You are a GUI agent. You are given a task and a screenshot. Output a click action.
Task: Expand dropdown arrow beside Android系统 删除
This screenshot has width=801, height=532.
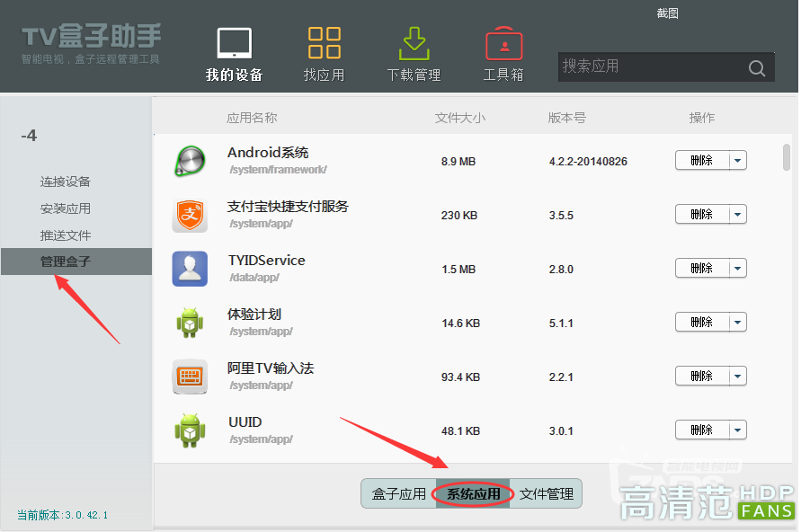(737, 161)
